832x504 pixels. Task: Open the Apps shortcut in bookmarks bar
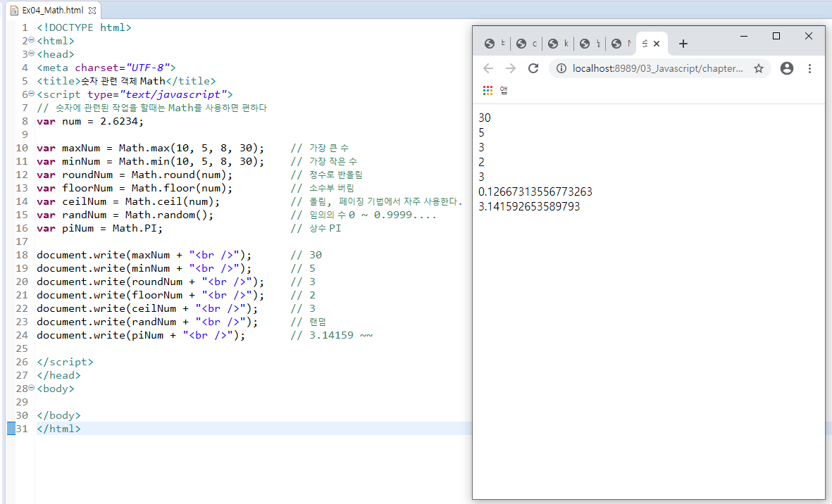[495, 90]
